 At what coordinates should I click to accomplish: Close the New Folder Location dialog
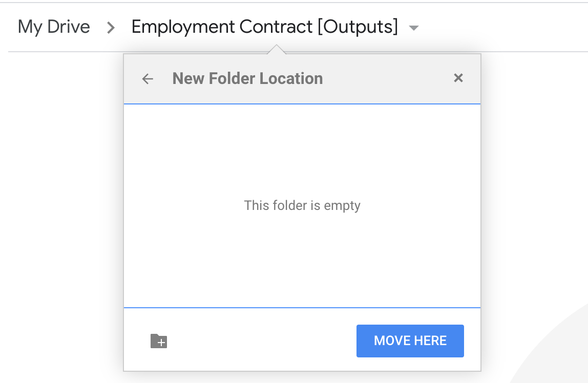(x=458, y=78)
